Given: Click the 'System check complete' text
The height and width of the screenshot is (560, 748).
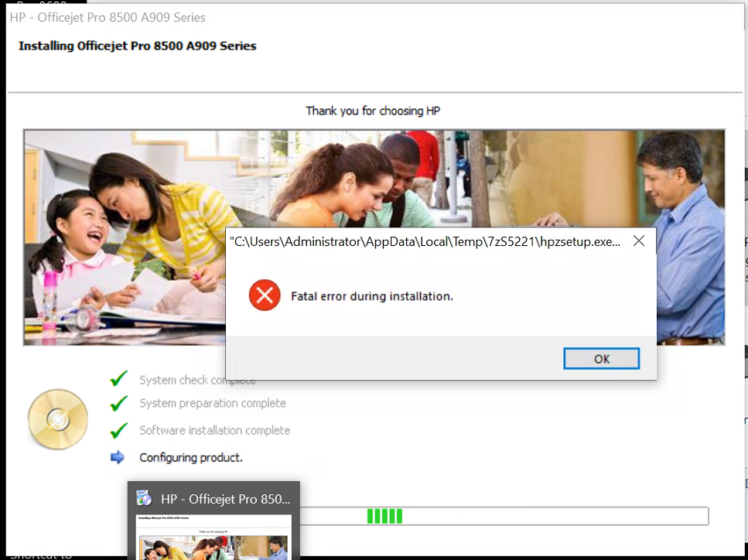Looking at the screenshot, I should click(x=197, y=381).
